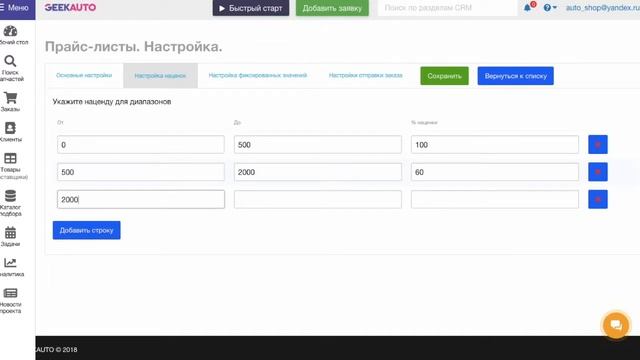Image resolution: width=640 pixels, height=360 pixels.
Task: Select Настройка наценок tab
Action: pos(160,76)
